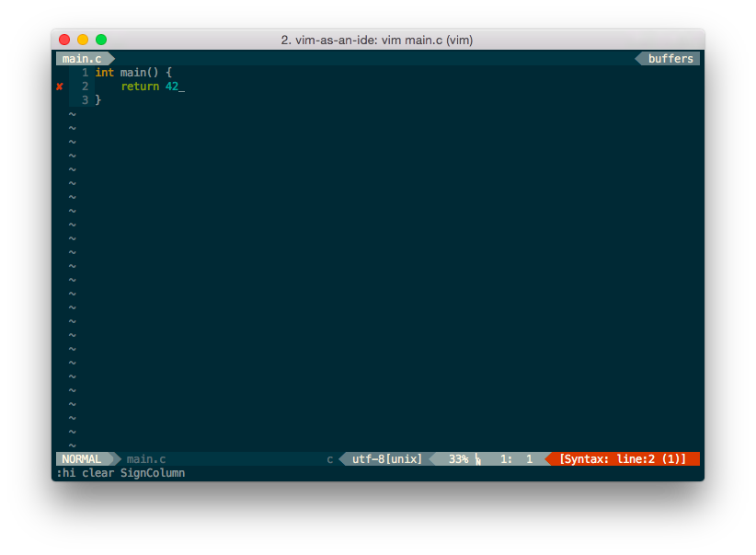Click line number 2 in the gutter
This screenshot has width=756, height=555.
coord(85,87)
